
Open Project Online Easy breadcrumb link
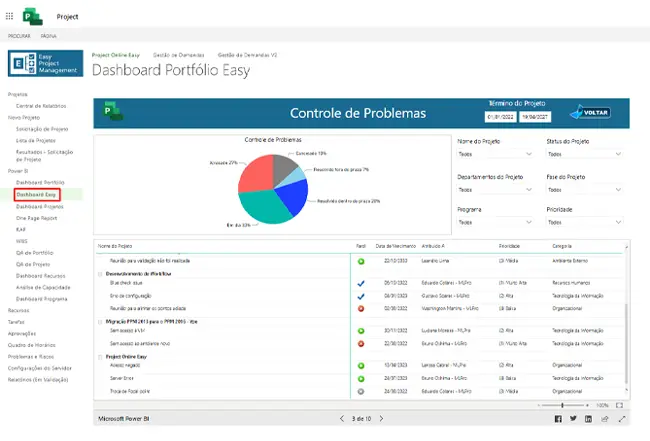coord(116,55)
